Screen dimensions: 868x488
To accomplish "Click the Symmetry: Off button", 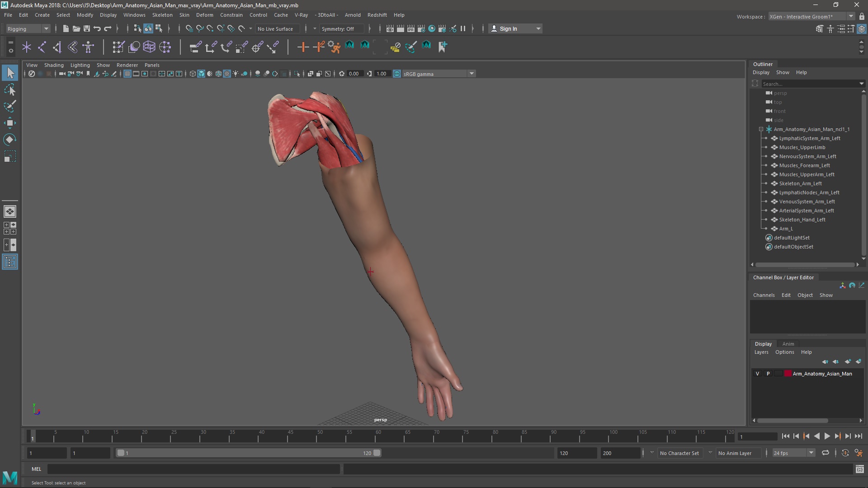I will pyautogui.click(x=341, y=28).
